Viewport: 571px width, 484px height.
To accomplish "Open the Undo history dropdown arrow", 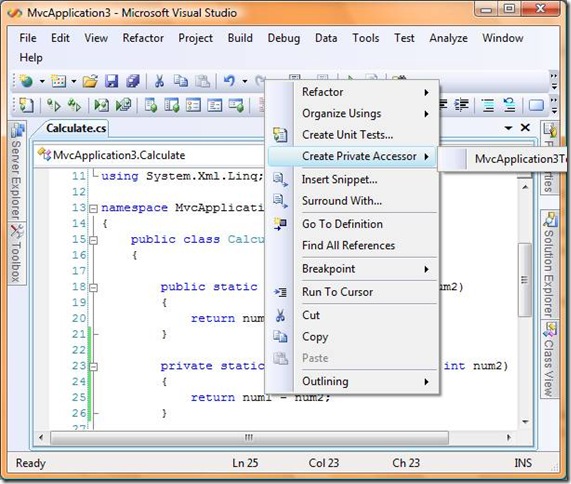I will click(x=245, y=81).
